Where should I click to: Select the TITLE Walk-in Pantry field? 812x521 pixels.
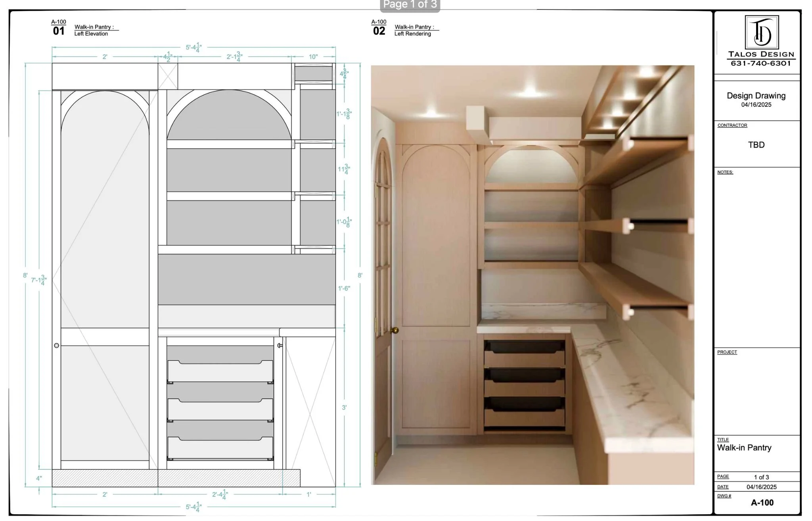point(744,448)
